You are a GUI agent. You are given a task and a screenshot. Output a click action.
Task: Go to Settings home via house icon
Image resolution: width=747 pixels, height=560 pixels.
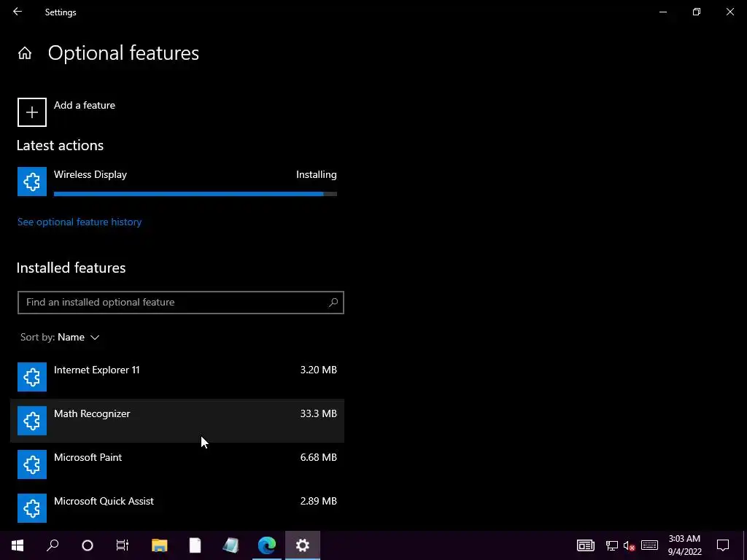(x=25, y=52)
